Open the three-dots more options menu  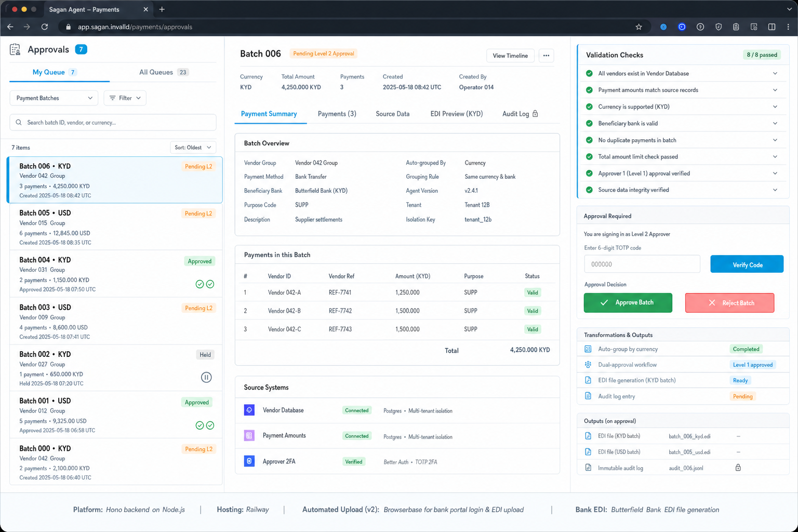(x=546, y=56)
